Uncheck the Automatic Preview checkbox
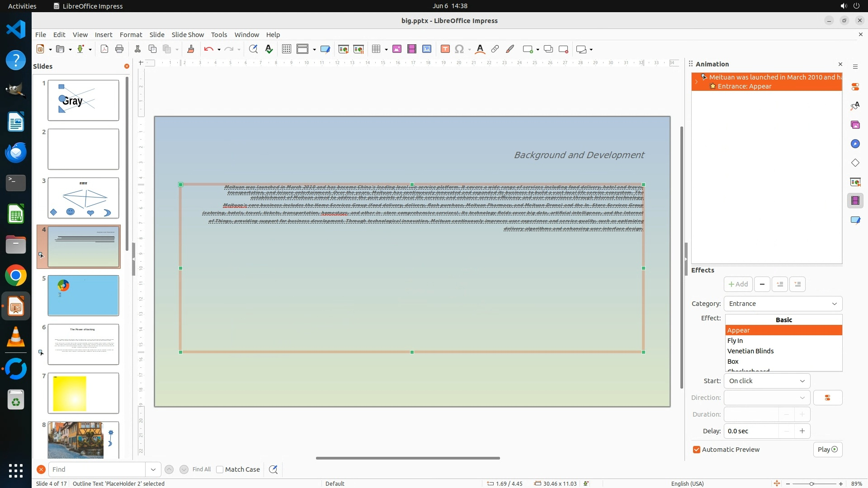The image size is (868, 488). 697,450
